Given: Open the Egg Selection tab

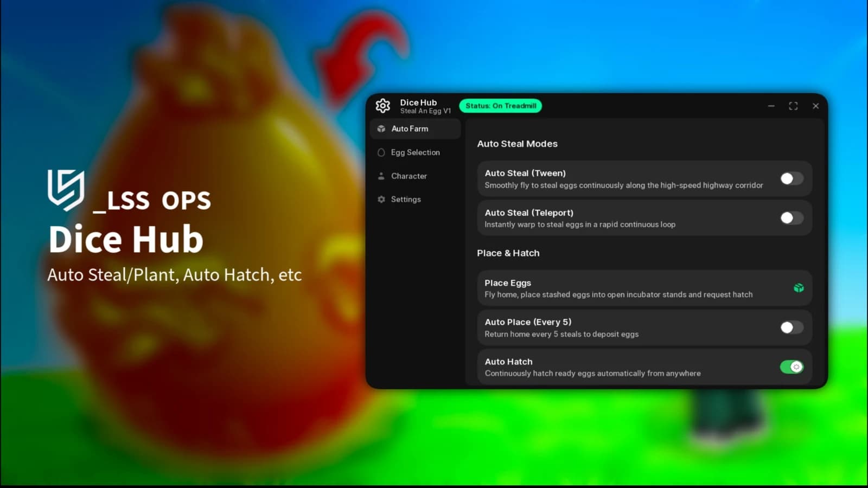Looking at the screenshot, I should [416, 152].
